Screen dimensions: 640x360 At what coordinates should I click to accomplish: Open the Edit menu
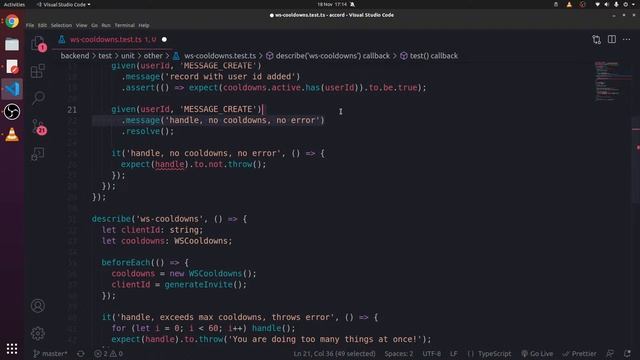pyautogui.click(x=42, y=25)
